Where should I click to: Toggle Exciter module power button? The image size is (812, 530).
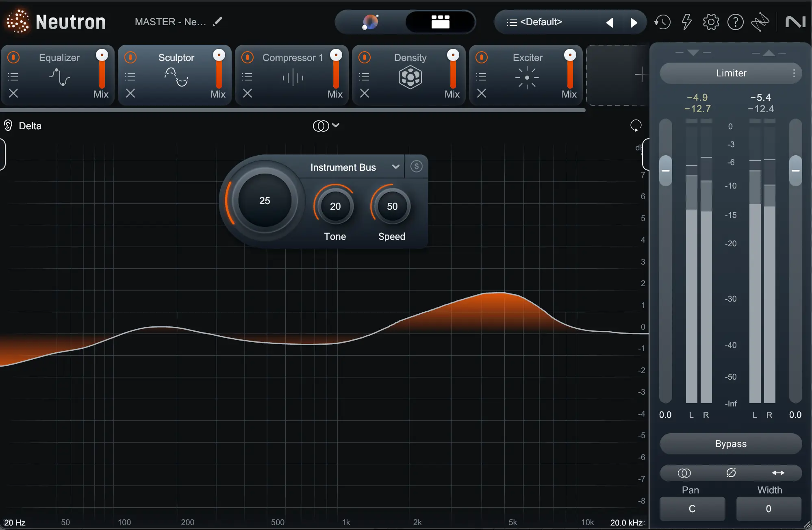482,57
